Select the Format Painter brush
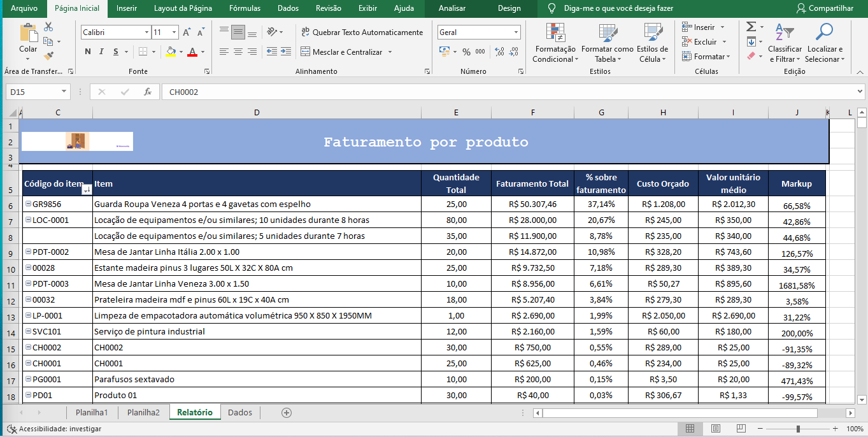 point(48,56)
